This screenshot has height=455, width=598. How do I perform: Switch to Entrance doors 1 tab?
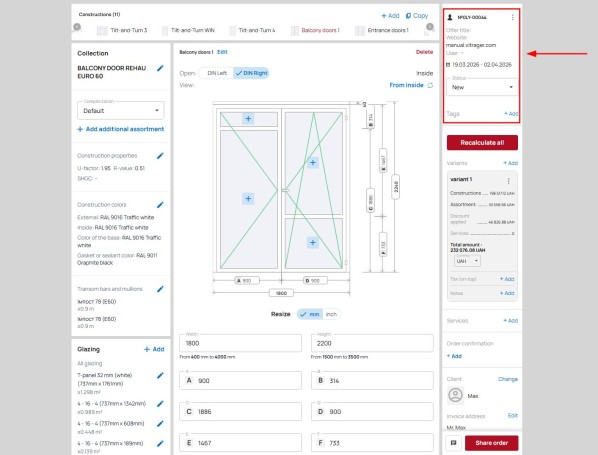[382, 30]
